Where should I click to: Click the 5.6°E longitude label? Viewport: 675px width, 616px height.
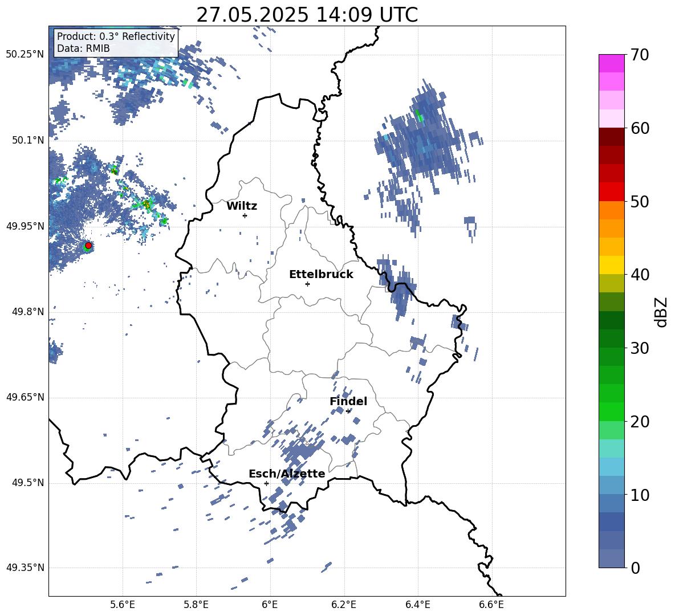pos(123,605)
